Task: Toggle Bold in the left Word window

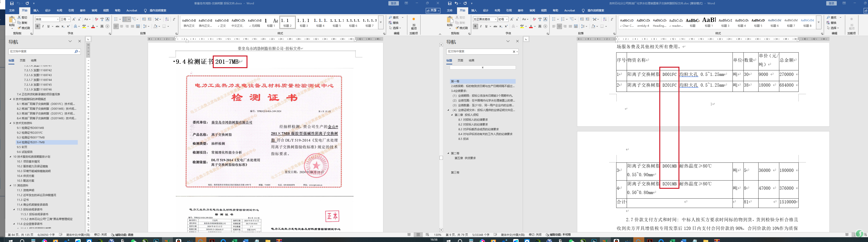Action: click(37, 26)
